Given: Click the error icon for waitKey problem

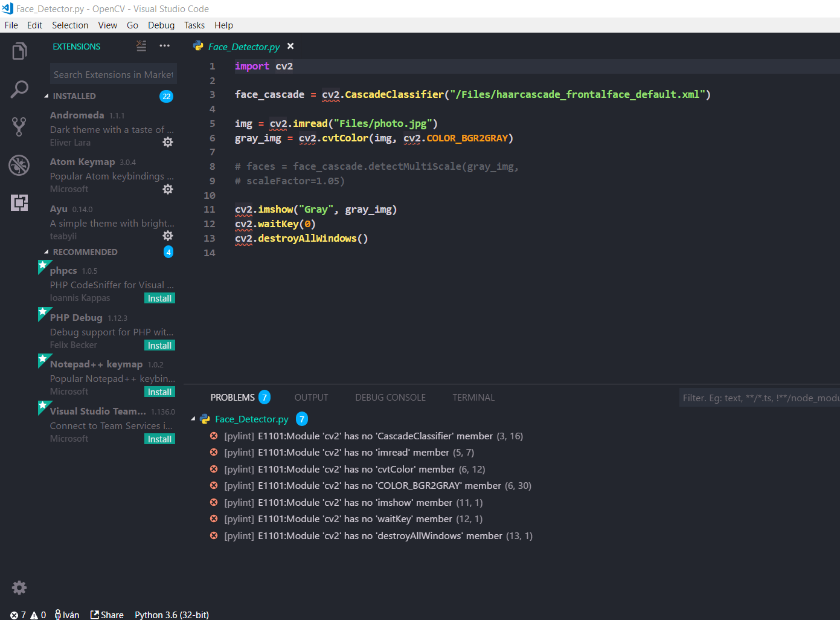Looking at the screenshot, I should pyautogui.click(x=214, y=518).
